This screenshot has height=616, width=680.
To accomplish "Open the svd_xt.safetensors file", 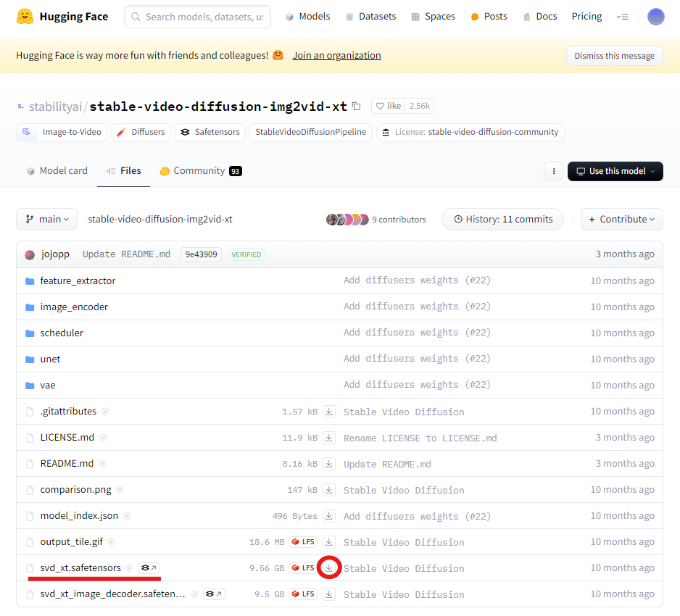I will tap(80, 568).
